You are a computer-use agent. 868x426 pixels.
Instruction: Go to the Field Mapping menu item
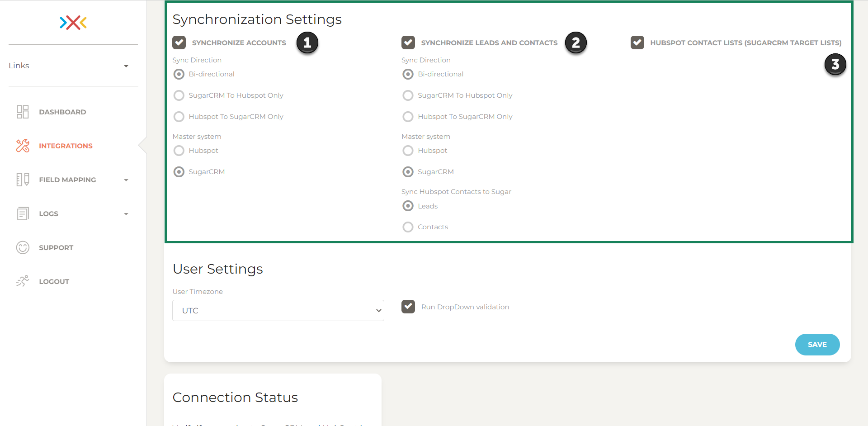click(67, 180)
